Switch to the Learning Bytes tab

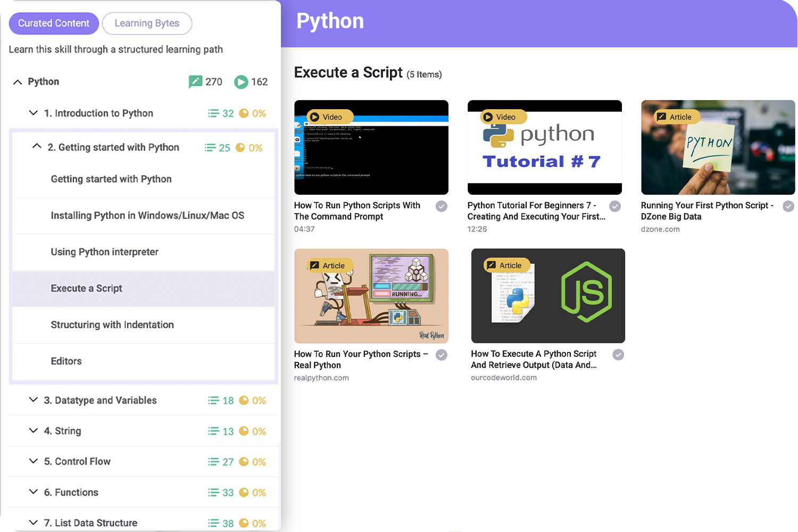[x=147, y=23]
